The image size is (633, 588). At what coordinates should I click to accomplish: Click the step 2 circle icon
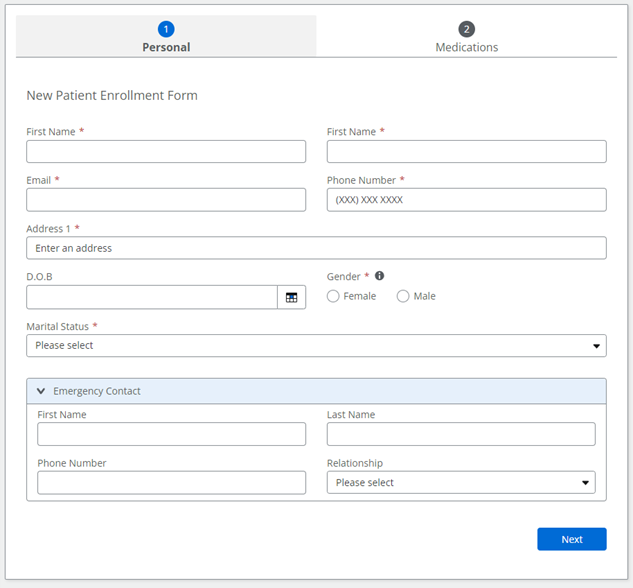click(x=466, y=29)
